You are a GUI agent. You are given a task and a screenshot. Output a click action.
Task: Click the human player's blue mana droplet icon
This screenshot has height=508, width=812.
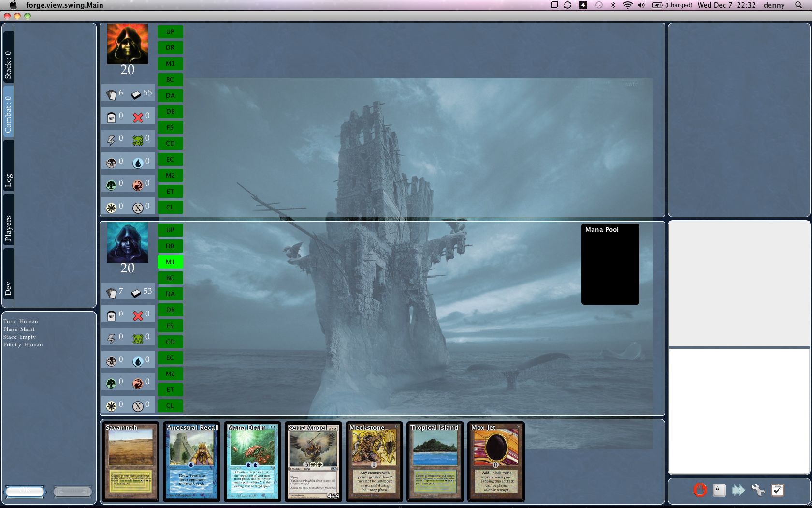[138, 361]
